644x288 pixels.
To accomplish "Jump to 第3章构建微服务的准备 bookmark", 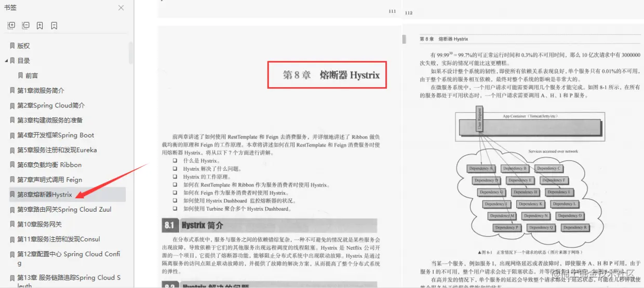I will pyautogui.click(x=50, y=120).
